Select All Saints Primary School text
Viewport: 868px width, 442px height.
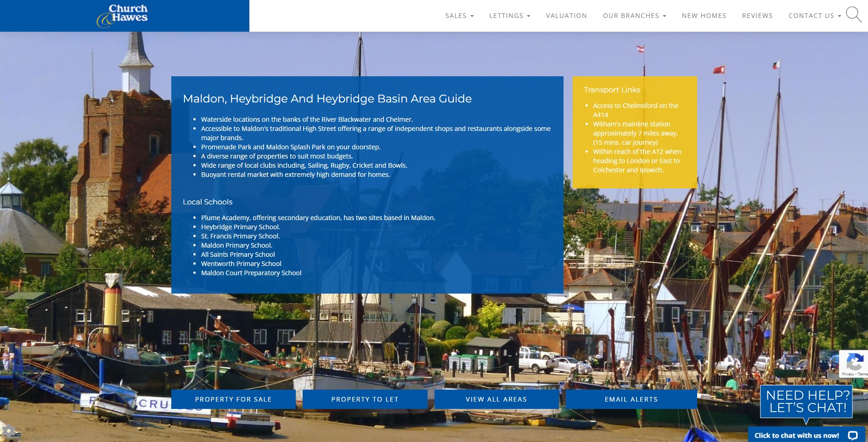[238, 255]
